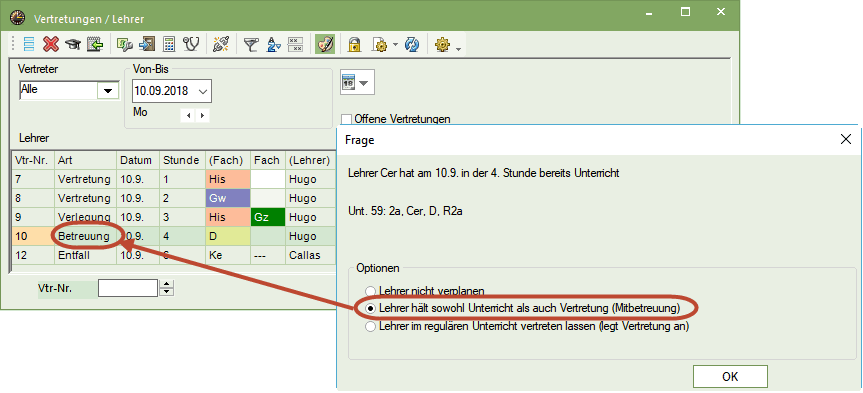The height and width of the screenshot is (393, 863).
Task: Select the Mitbetreuung radio option
Action: click(x=371, y=309)
